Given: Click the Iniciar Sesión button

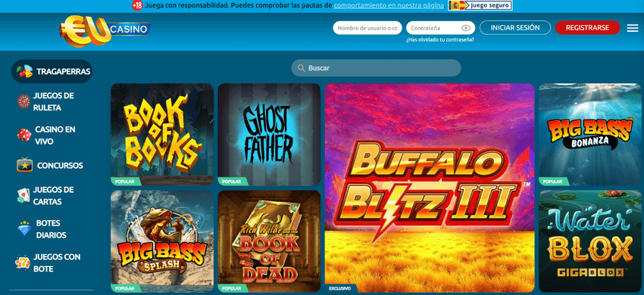Looking at the screenshot, I should [515, 28].
